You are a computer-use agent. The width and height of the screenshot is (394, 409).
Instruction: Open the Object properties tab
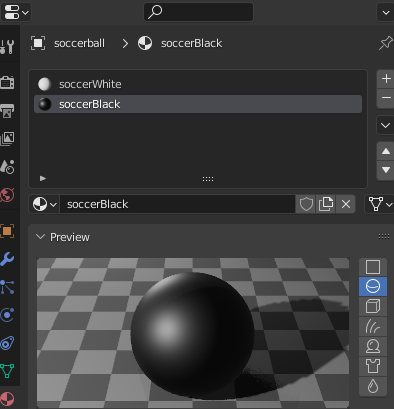click(7, 231)
